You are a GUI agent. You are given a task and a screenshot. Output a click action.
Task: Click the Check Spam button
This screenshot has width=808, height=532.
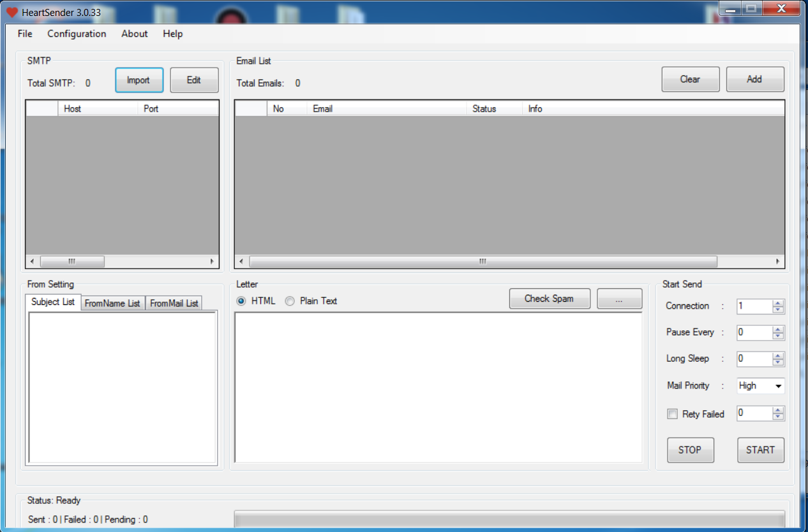(549, 299)
